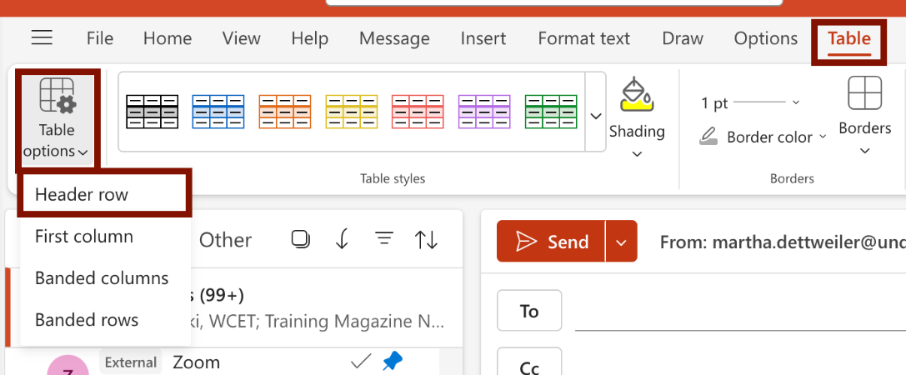This screenshot has height=375, width=906.
Task: Click the Shading paint bucket icon
Action: click(x=637, y=95)
